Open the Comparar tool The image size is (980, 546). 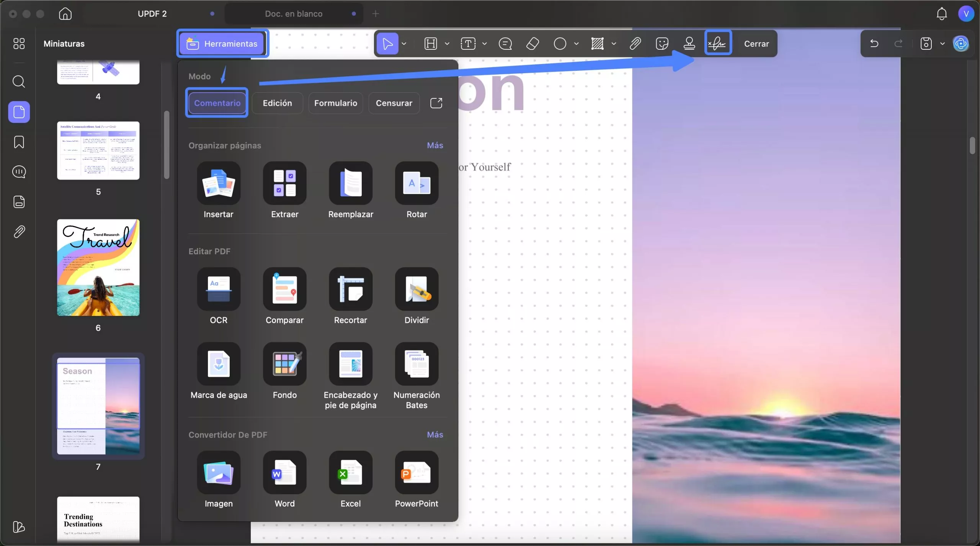pyautogui.click(x=284, y=296)
